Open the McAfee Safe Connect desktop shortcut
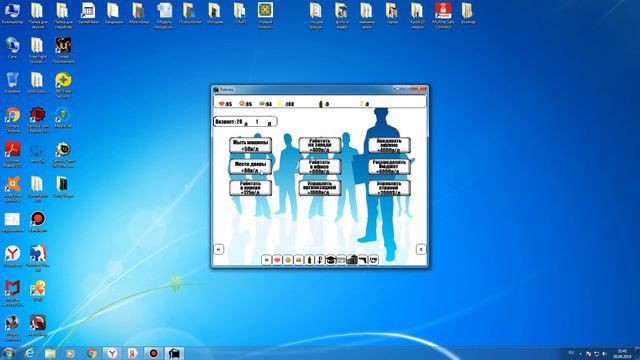The width and height of the screenshot is (640, 360). 443,16
